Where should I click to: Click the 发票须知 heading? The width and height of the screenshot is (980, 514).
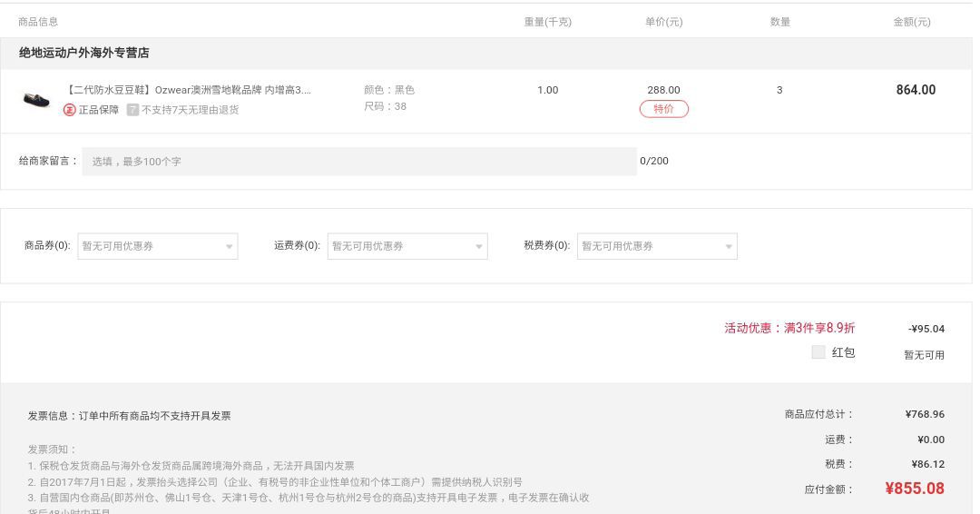52,450
